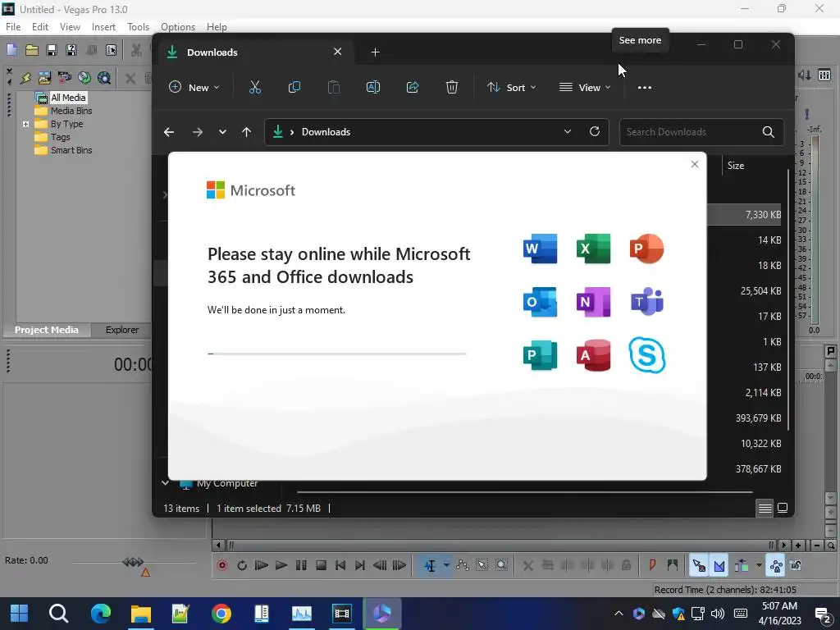Viewport: 840px width, 630px height.
Task: Add a new tab in File Explorer
Action: tap(375, 52)
